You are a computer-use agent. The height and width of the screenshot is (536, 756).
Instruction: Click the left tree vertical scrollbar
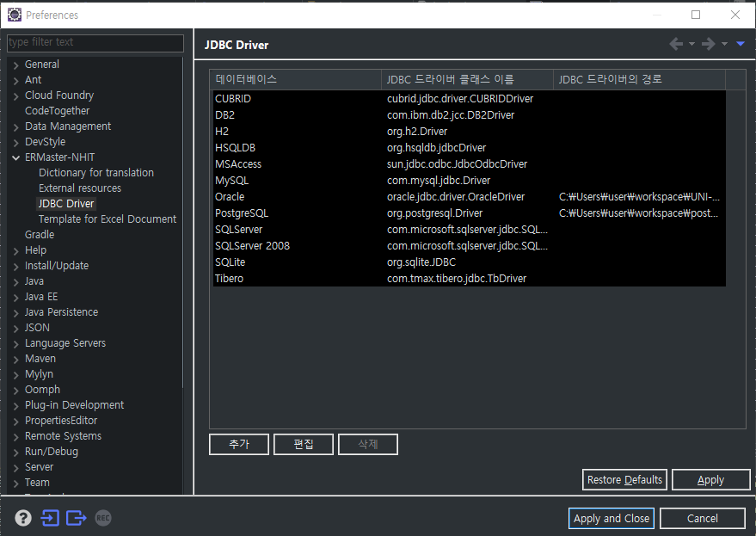coord(183,222)
